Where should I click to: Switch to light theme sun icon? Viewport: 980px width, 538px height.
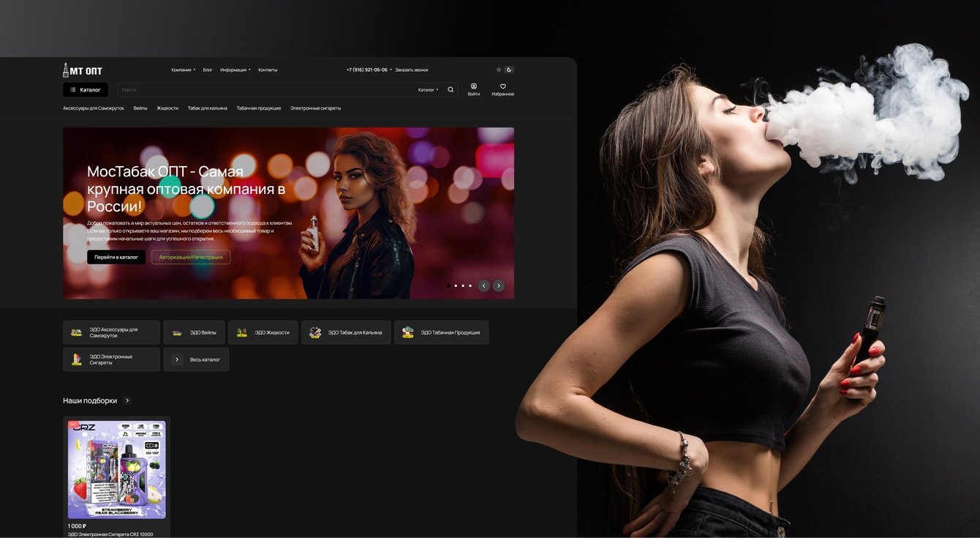coord(499,70)
